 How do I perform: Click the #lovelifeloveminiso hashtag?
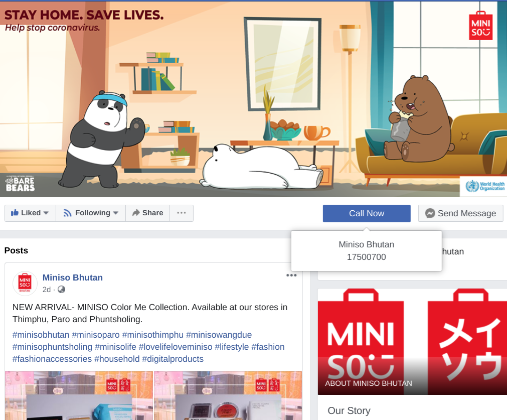175,347
